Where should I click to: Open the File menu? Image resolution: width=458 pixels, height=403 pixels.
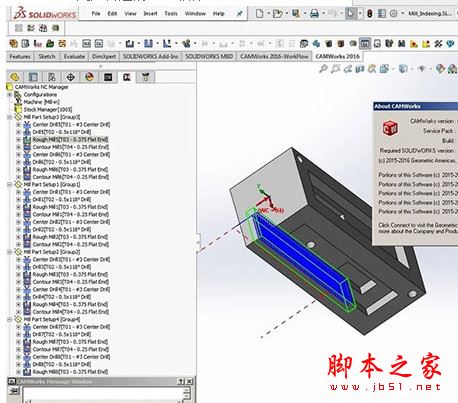tap(96, 14)
